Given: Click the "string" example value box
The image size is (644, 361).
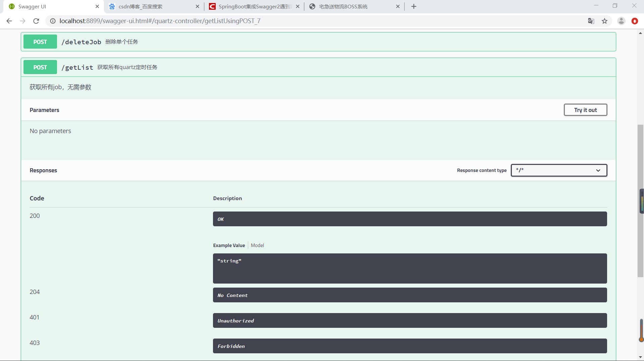Looking at the screenshot, I should click(410, 268).
